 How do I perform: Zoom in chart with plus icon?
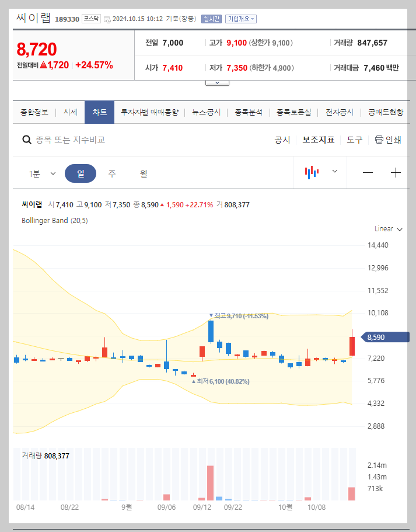(396, 173)
